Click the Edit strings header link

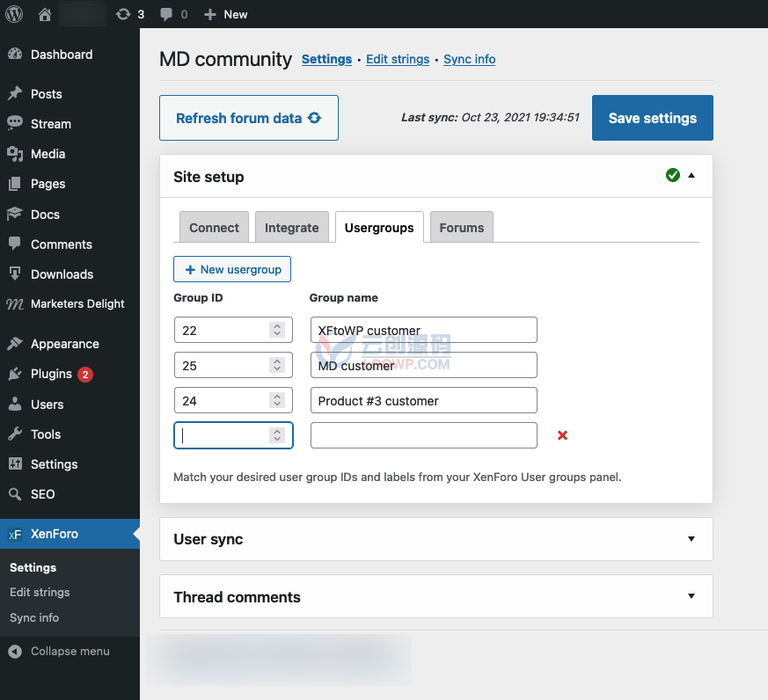398,59
